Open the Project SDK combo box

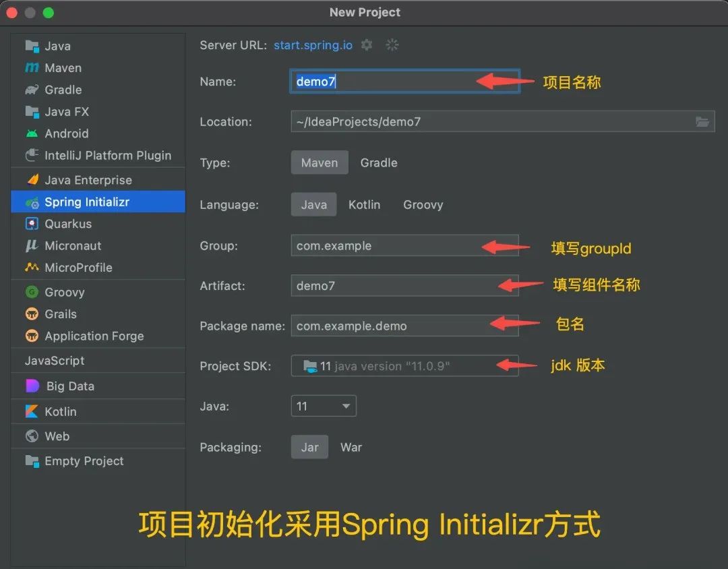pos(404,366)
